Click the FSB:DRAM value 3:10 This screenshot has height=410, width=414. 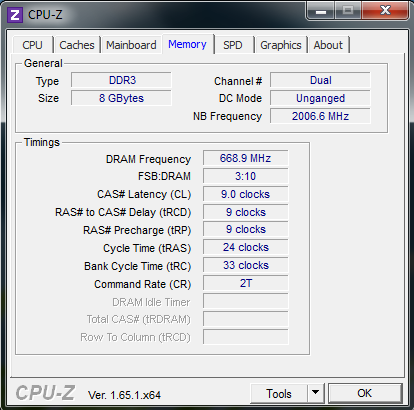[246, 176]
